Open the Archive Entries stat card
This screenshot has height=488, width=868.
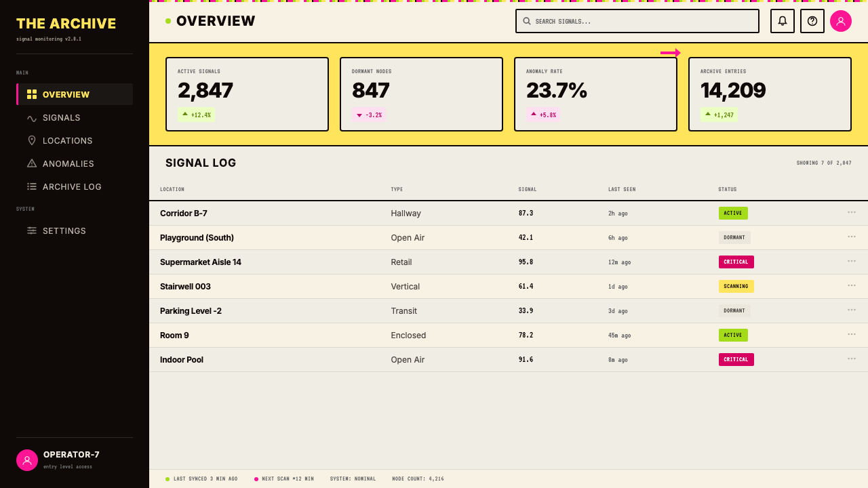pos(770,94)
